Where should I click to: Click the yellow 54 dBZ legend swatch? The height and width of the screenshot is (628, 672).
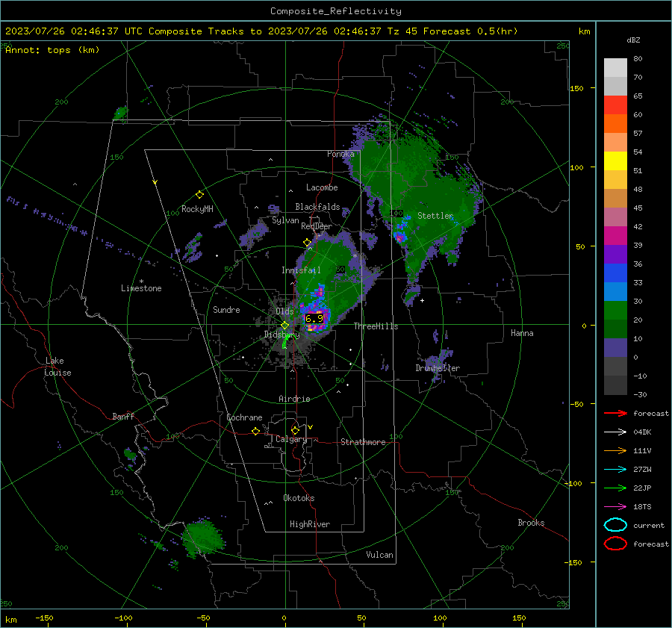(x=615, y=161)
